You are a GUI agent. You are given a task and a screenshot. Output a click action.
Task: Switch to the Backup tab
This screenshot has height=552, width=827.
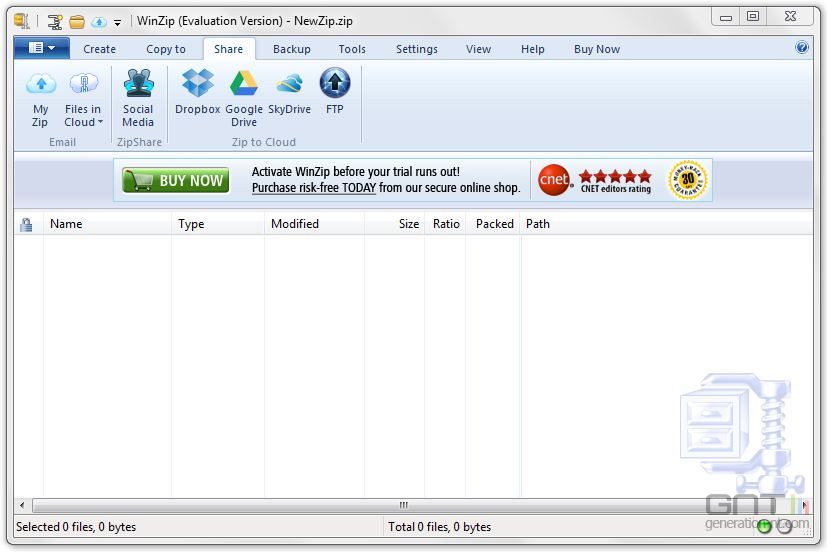292,49
